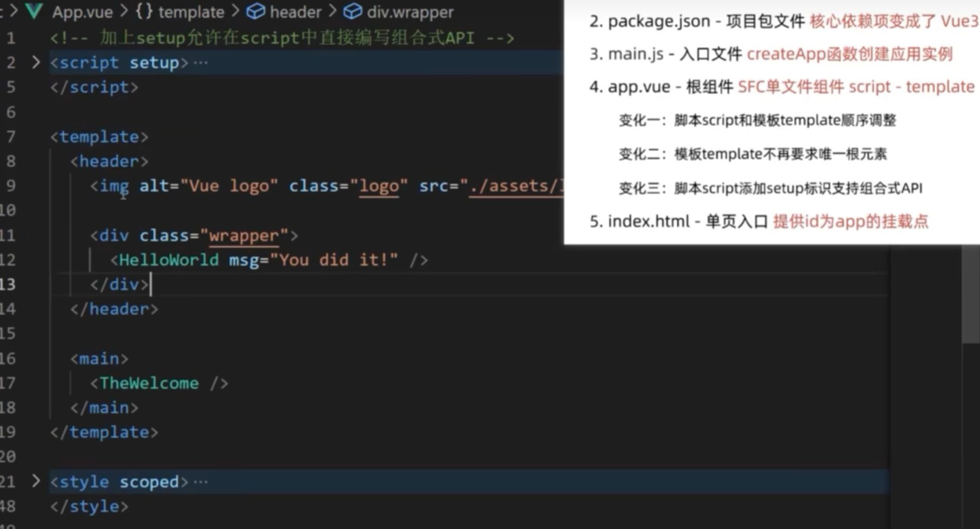Screen dimensions: 980x529
Task: Click the opening template tag on line 7
Action: pos(99,137)
